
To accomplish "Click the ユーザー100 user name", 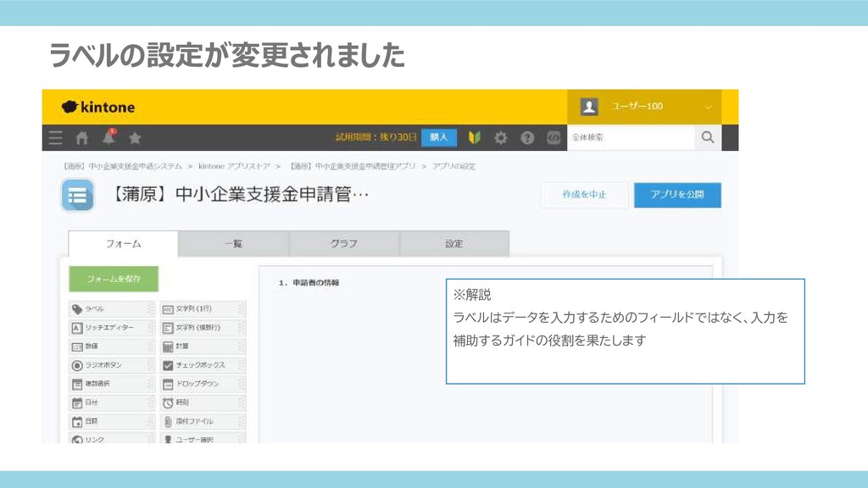I will pos(637,106).
